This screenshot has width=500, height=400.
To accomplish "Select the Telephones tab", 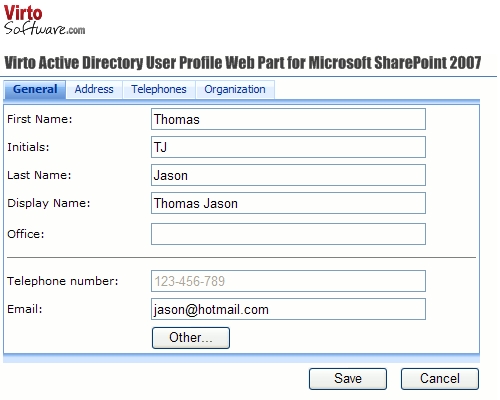I will click(159, 89).
